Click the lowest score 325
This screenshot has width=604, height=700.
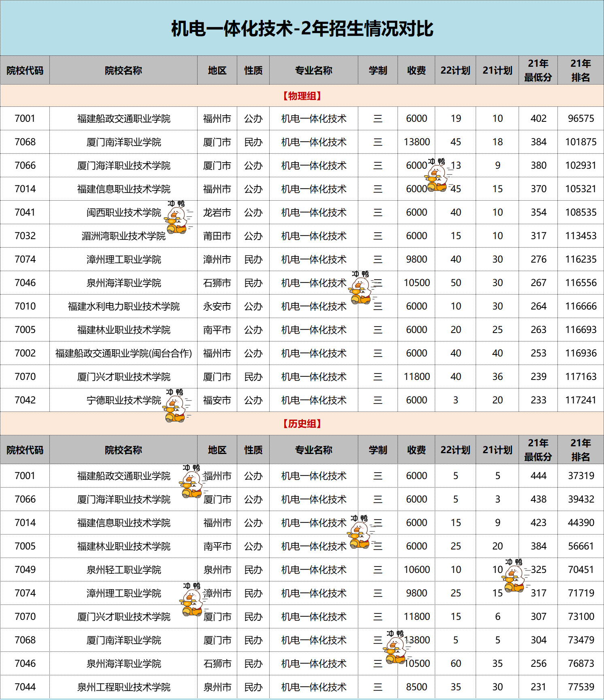tap(538, 570)
